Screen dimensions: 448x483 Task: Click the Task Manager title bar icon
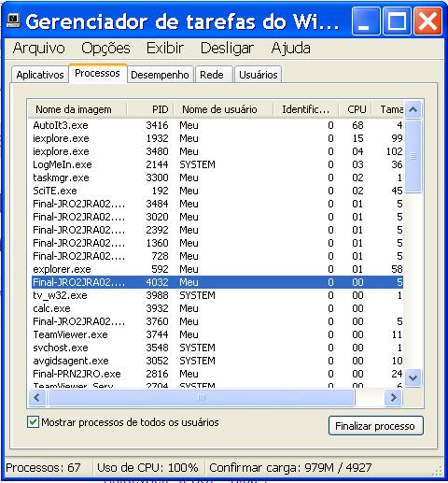pyautogui.click(x=13, y=21)
